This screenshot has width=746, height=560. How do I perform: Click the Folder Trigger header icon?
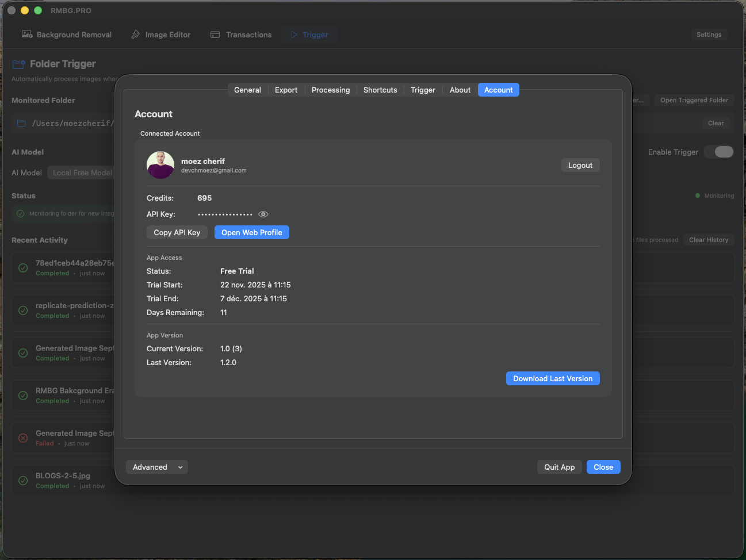tap(19, 64)
